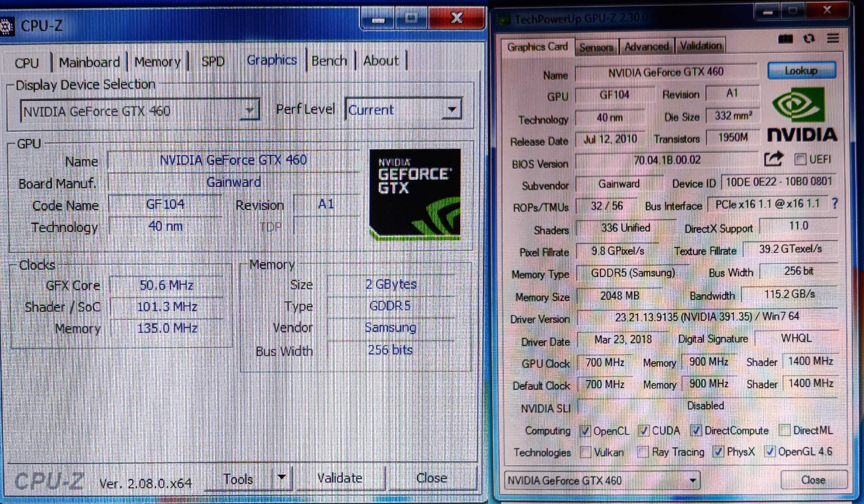Minimize the CPU-Z window
The width and height of the screenshot is (864, 504).
[x=378, y=20]
